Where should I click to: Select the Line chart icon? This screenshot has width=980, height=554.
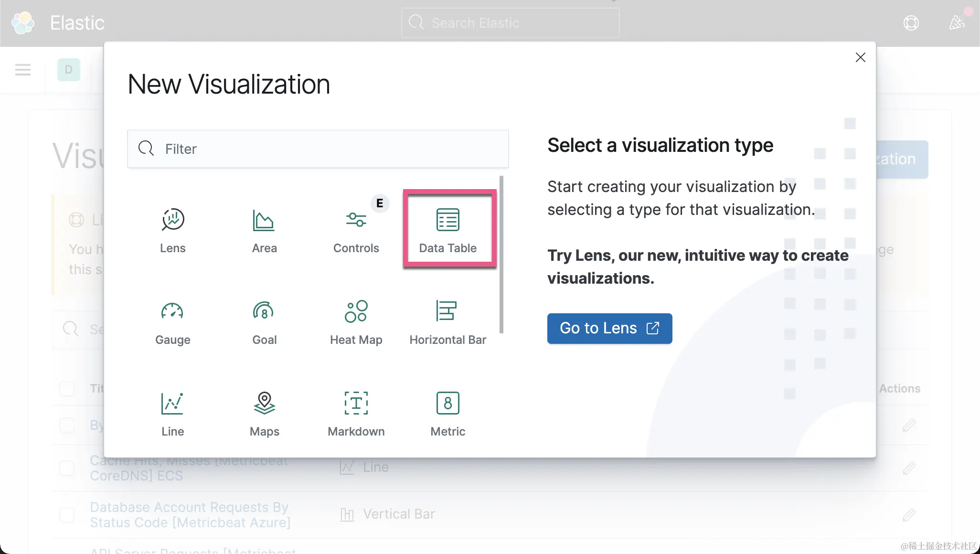[x=172, y=404]
